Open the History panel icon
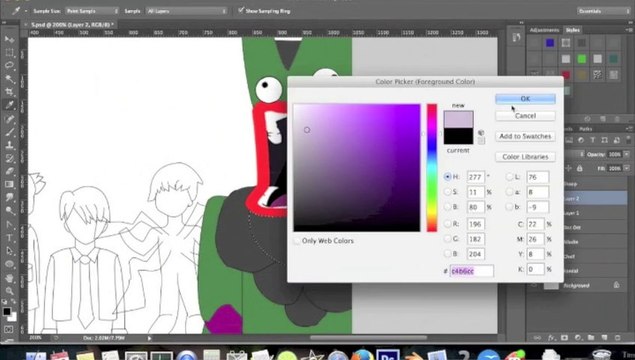Screen dimensions: 635x360 click(516, 38)
